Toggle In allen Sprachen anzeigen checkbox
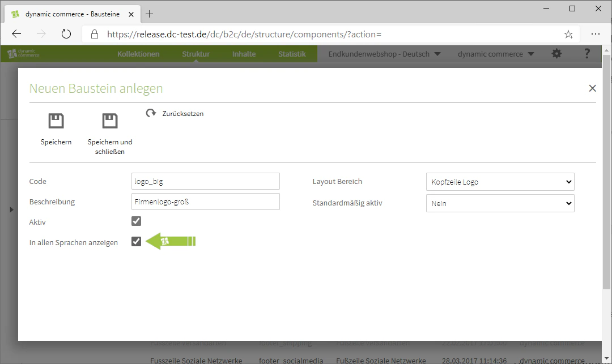Screen dimensions: 612x364 click(x=136, y=241)
